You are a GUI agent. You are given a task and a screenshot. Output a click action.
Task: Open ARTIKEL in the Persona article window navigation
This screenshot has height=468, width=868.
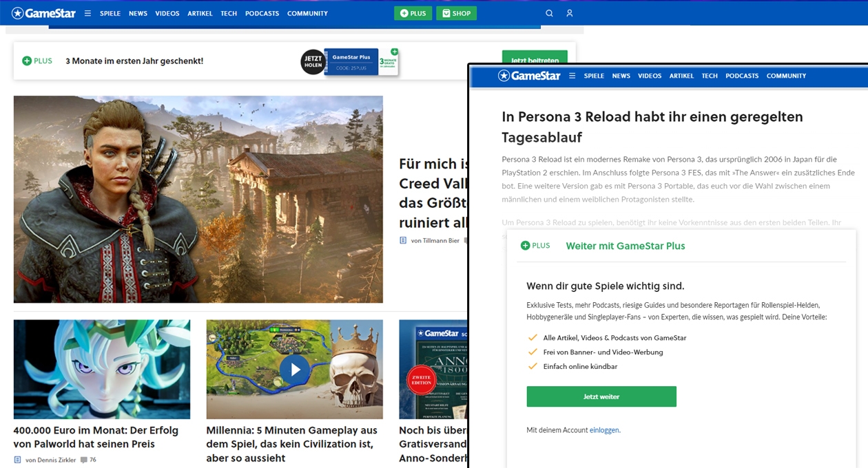(x=681, y=76)
